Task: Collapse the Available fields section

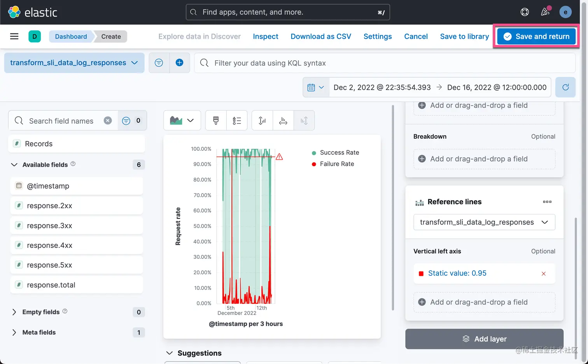Action: (x=14, y=165)
